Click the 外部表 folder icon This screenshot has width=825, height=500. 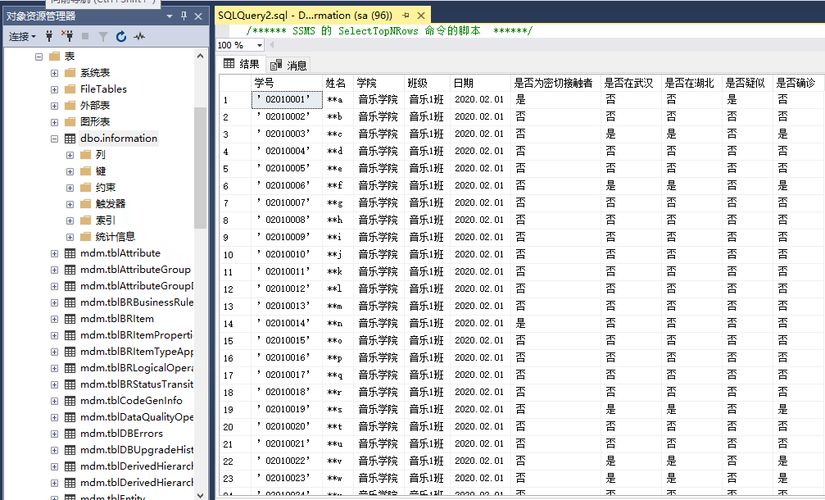click(70, 106)
